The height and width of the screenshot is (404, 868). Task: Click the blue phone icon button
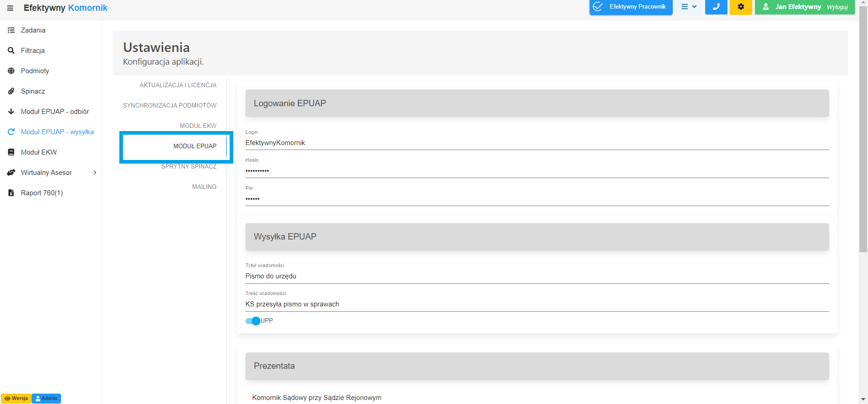[716, 7]
